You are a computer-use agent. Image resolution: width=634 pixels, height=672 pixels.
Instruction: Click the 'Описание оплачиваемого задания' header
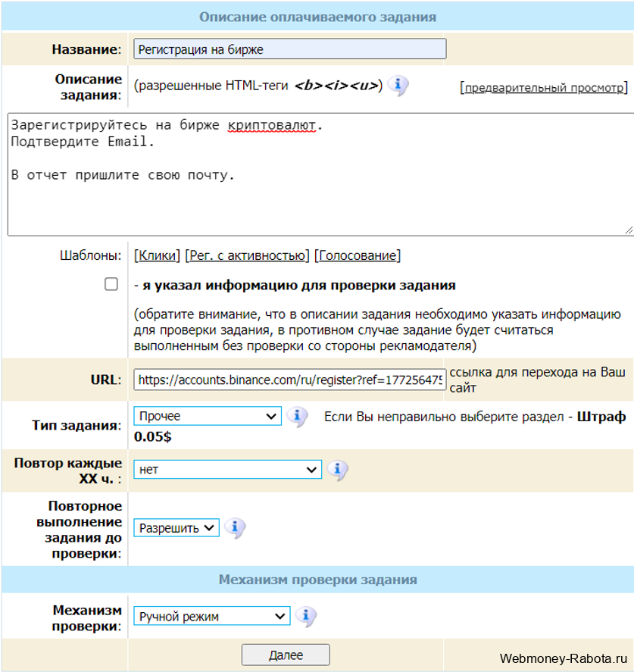(318, 17)
